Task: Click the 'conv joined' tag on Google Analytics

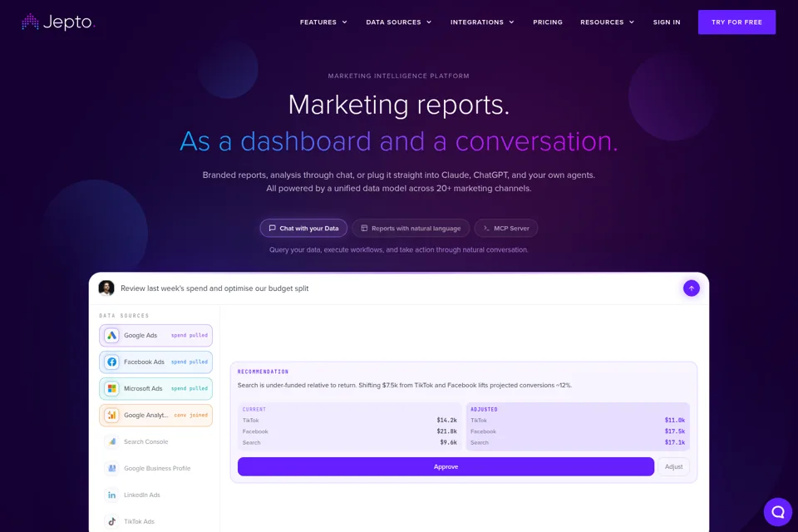Action: [x=191, y=415]
